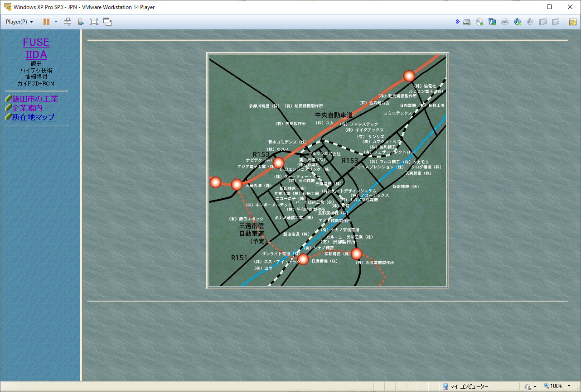Image resolution: width=581 pixels, height=392 pixels.
Task: Enter full screen mode
Action: (94, 22)
